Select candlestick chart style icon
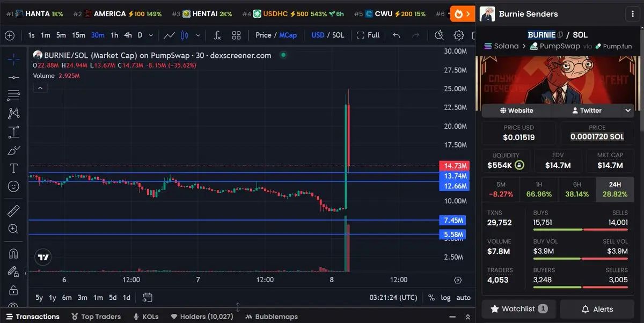This screenshot has height=323, width=644. [185, 35]
